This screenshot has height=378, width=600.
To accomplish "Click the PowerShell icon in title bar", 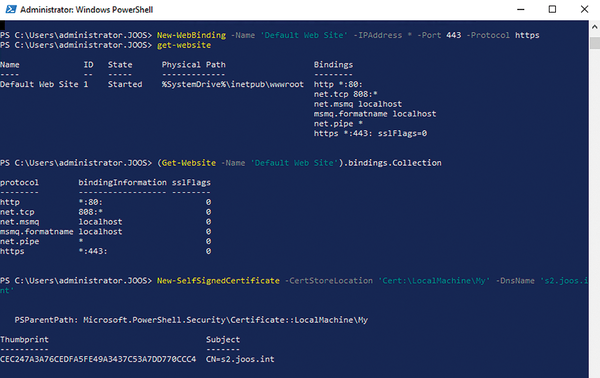I will (11, 9).
